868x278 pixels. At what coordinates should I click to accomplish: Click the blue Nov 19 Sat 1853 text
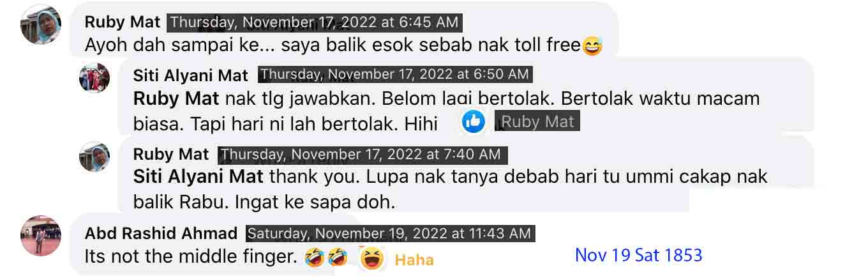pyautogui.click(x=638, y=255)
